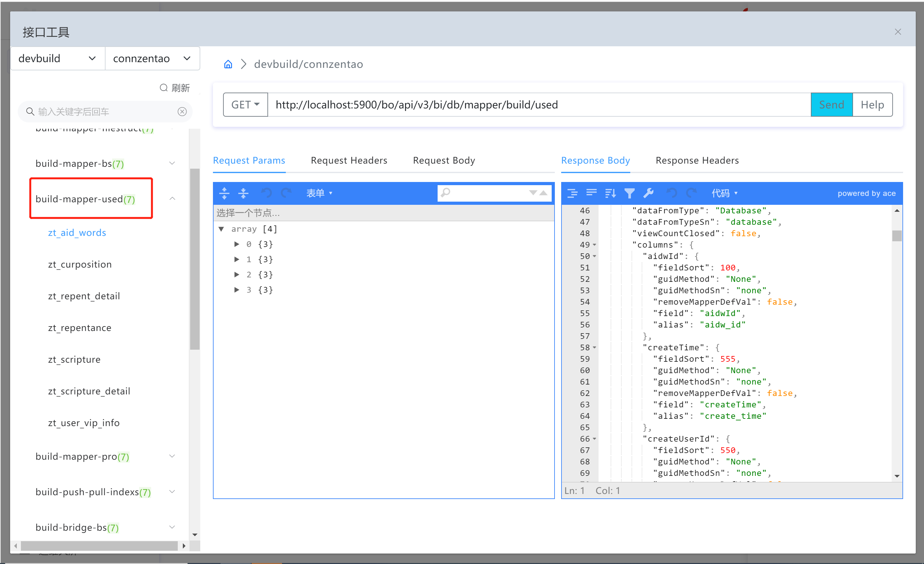Fold the columns block at line 49
924x564 pixels.
tap(594, 245)
